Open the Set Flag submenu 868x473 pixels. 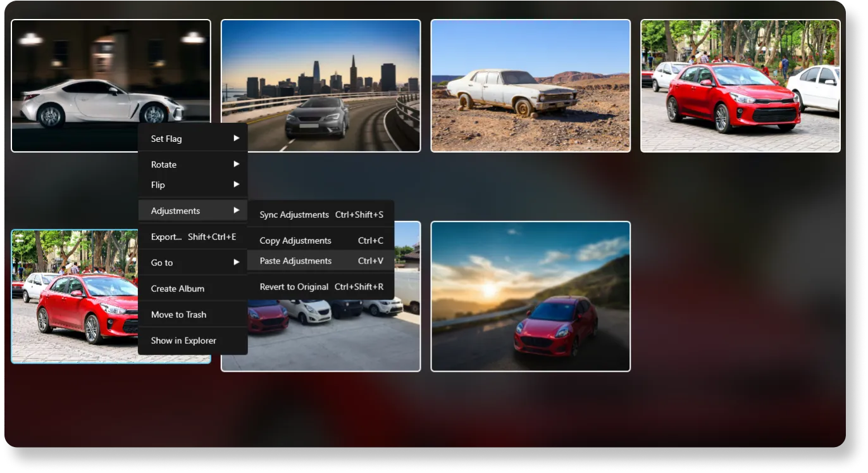click(193, 138)
